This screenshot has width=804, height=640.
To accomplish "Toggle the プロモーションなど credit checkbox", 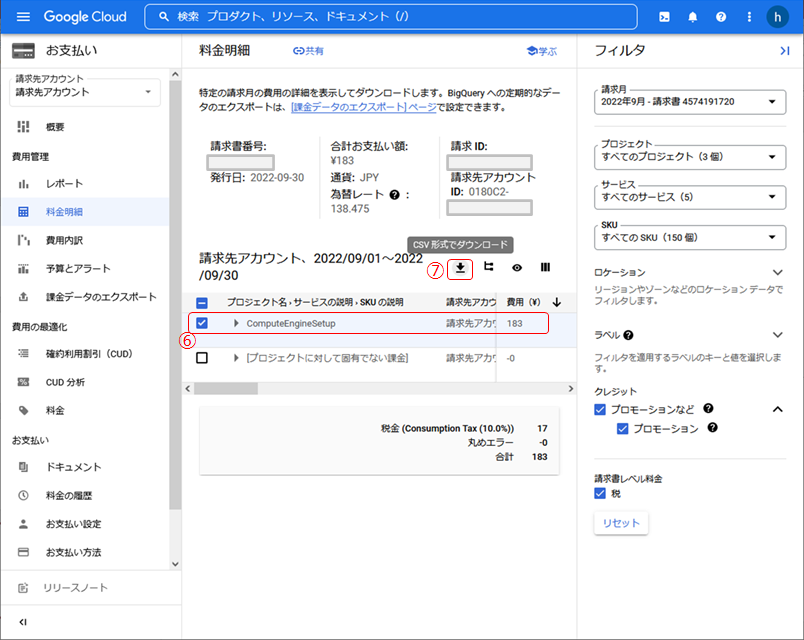I will tap(600, 409).
